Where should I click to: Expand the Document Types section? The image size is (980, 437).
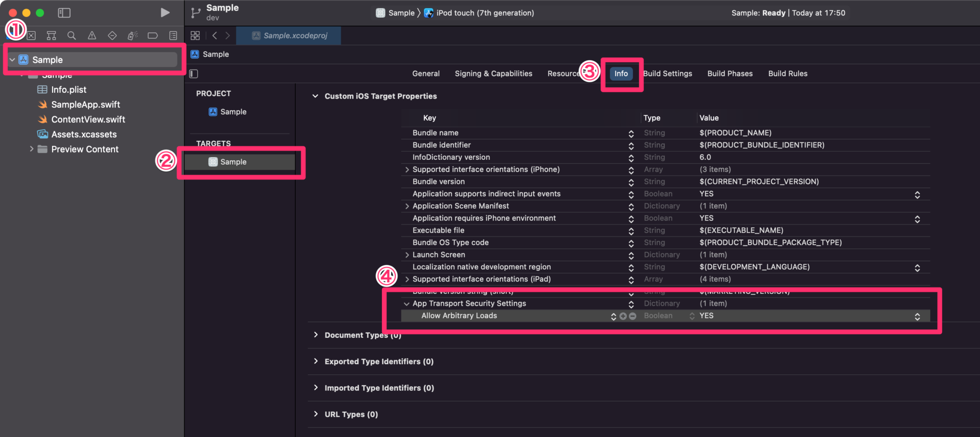pyautogui.click(x=315, y=335)
